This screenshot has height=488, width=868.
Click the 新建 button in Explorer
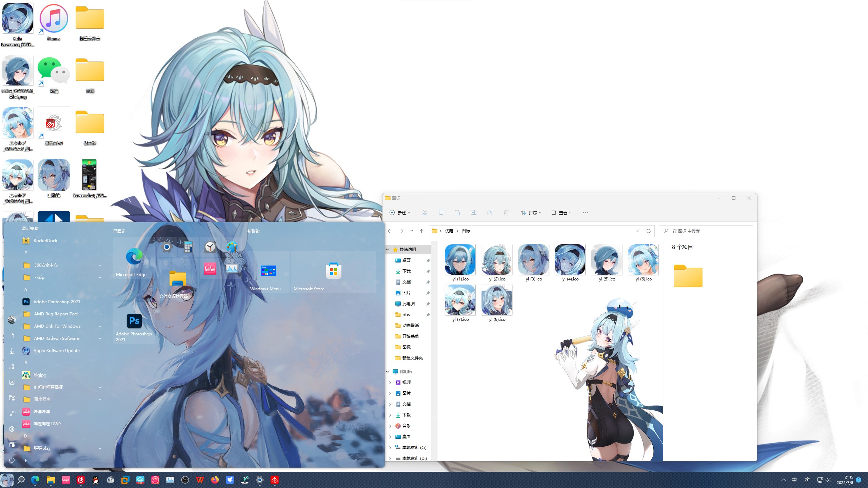click(x=400, y=213)
